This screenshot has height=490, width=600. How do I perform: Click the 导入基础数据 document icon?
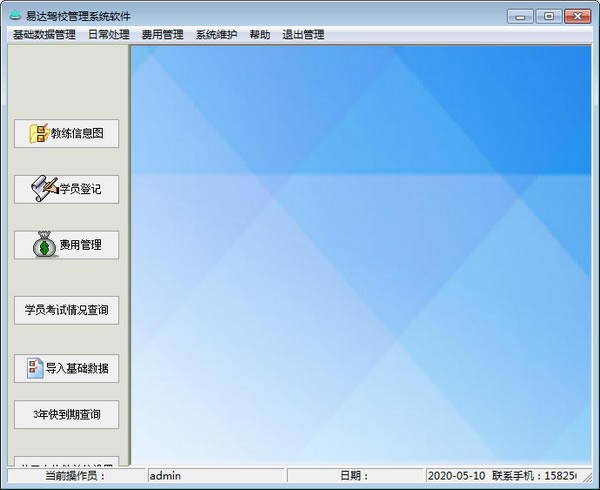point(34,368)
